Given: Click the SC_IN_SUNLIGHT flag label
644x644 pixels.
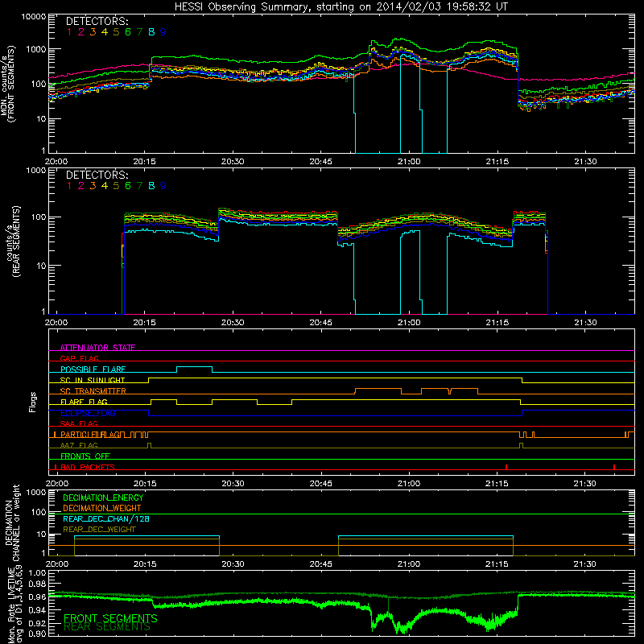Looking at the screenshot, I should click(x=93, y=380).
